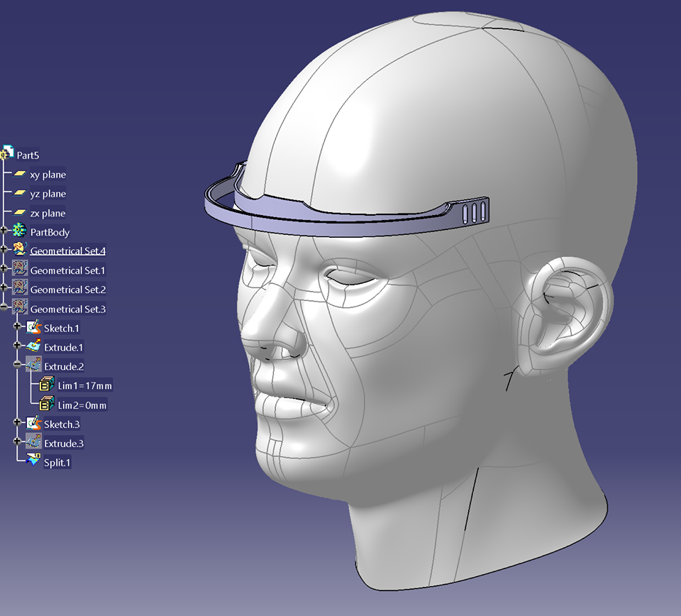Click the mannequin ear in 3D view
The height and width of the screenshot is (616, 681).
[x=565, y=315]
